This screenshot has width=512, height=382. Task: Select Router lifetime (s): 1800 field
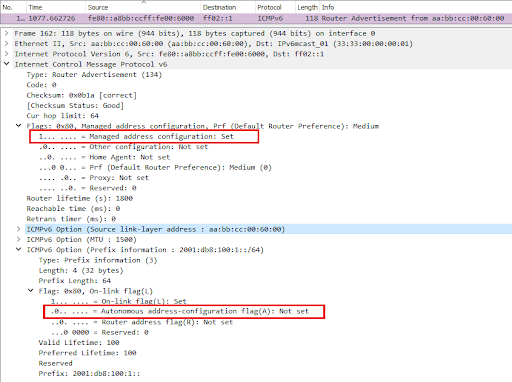click(x=80, y=198)
